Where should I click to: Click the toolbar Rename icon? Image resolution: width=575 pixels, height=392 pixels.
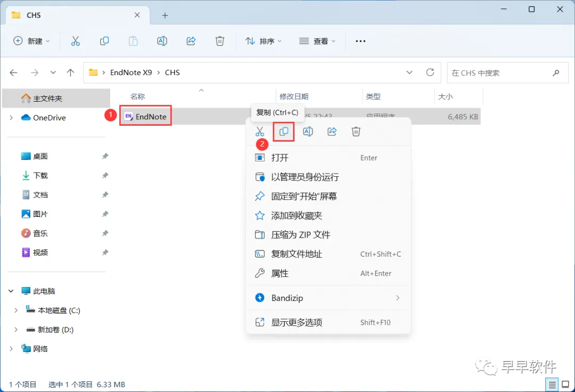pyautogui.click(x=162, y=41)
